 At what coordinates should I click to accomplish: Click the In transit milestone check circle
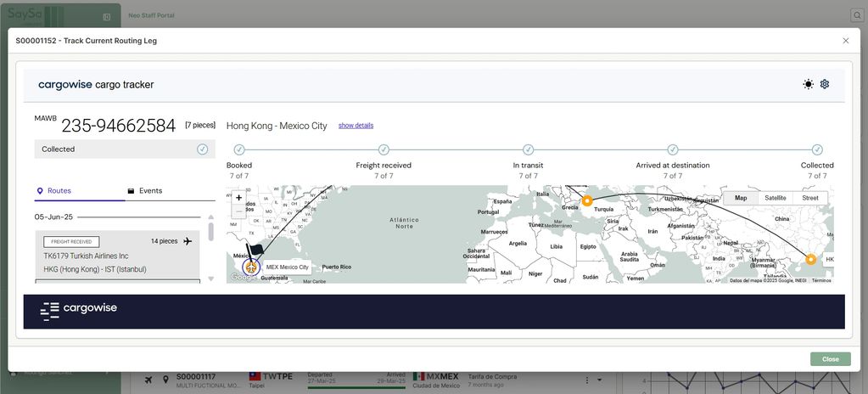(x=528, y=149)
